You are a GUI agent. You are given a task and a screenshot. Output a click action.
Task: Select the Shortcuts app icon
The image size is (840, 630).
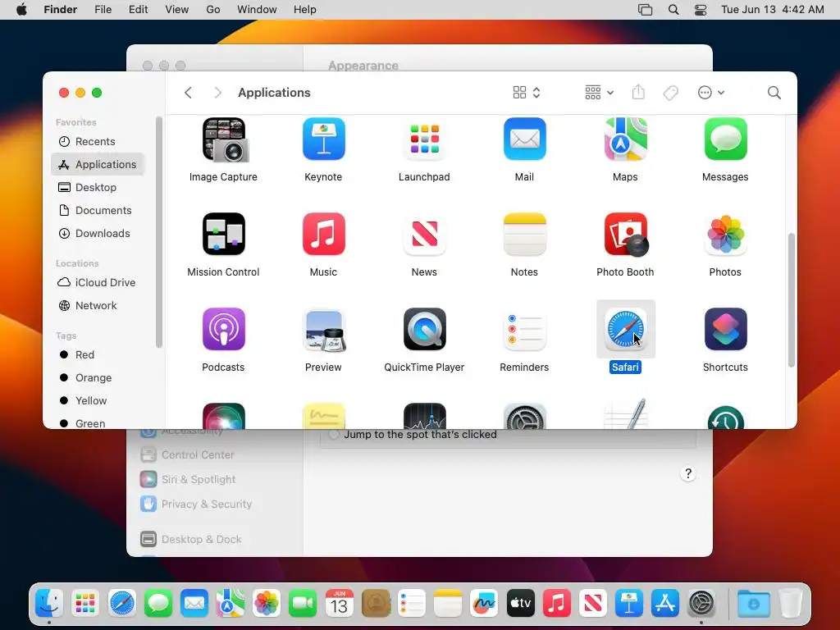[725, 329]
